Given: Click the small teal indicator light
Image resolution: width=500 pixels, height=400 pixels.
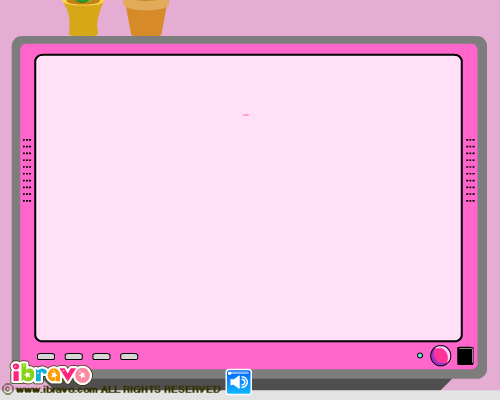Looking at the screenshot, I should click(x=420, y=356).
